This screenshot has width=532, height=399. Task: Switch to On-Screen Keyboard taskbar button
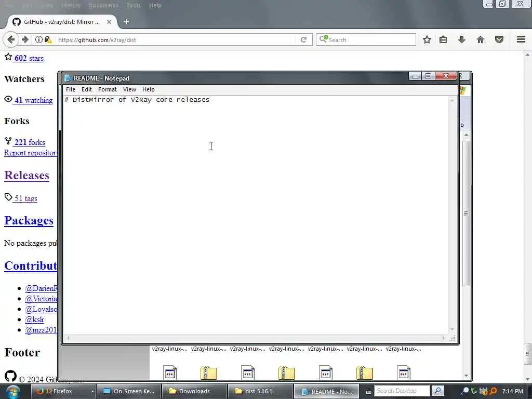[128, 392]
